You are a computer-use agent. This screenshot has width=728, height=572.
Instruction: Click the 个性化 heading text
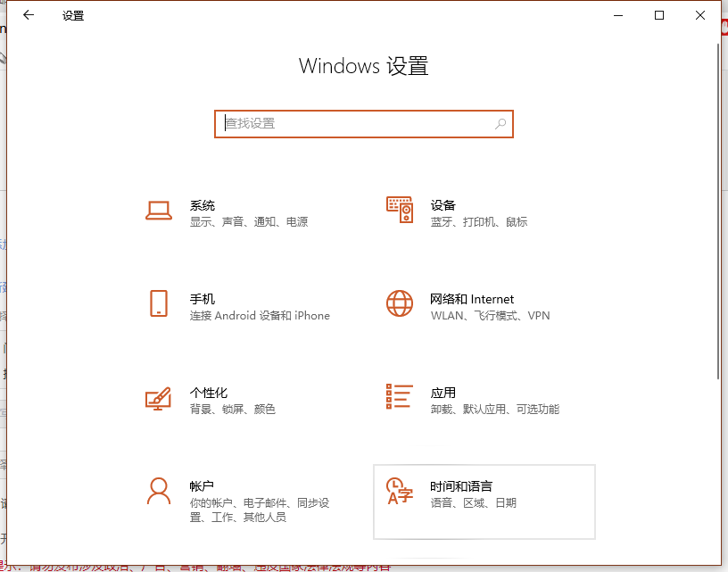click(209, 393)
